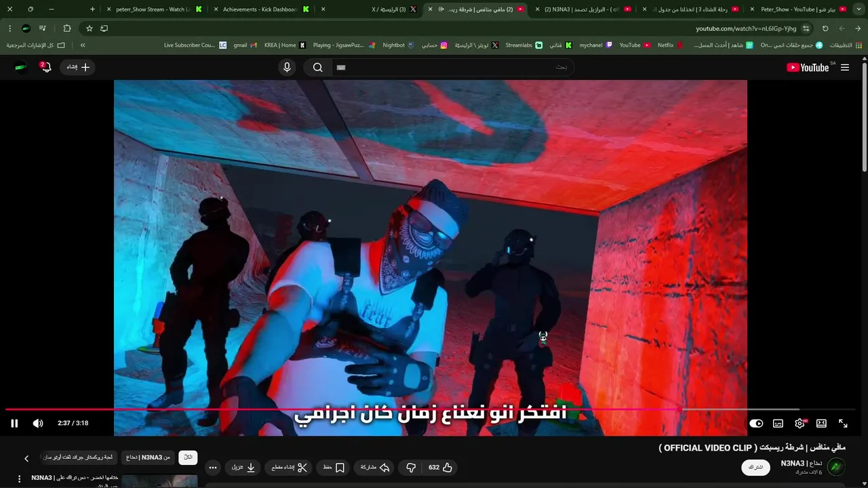The height and width of the screenshot is (488, 868).
Task: Open on-screen keyboard icon in search box
Action: coord(341,67)
